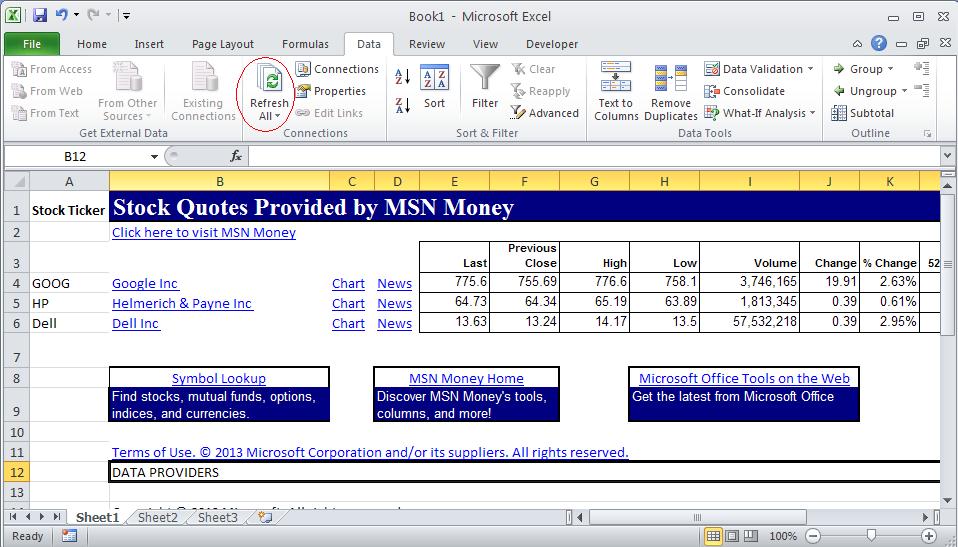Sort Z to A descending
958x547 pixels.
[x=402, y=105]
